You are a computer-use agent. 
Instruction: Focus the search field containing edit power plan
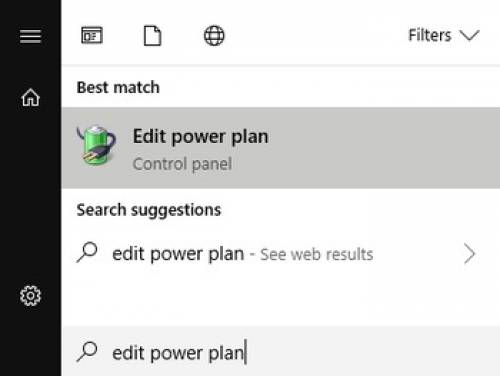click(x=281, y=352)
